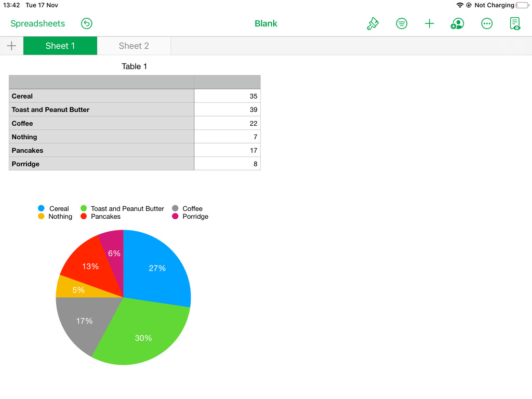The image size is (532, 399).
Task: Select the empty first header cell of Table 1
Action: coord(101,82)
